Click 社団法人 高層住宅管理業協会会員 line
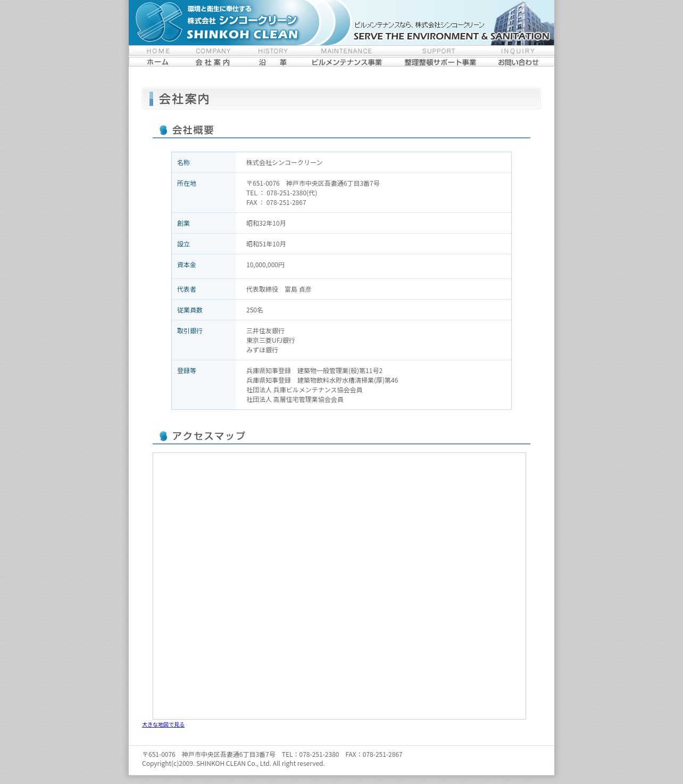This screenshot has width=683, height=784. point(295,399)
